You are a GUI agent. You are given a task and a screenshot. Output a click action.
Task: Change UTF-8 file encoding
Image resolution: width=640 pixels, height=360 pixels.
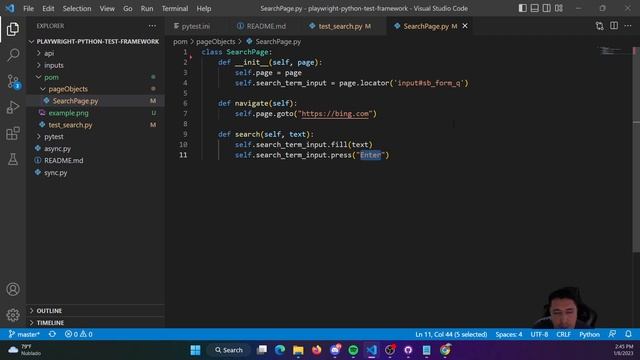click(539, 334)
